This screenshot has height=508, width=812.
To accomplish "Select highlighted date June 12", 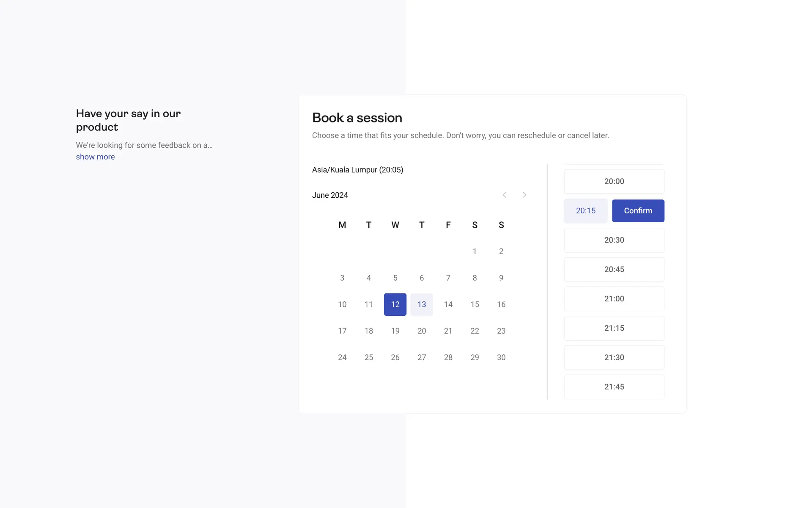I will 395,304.
